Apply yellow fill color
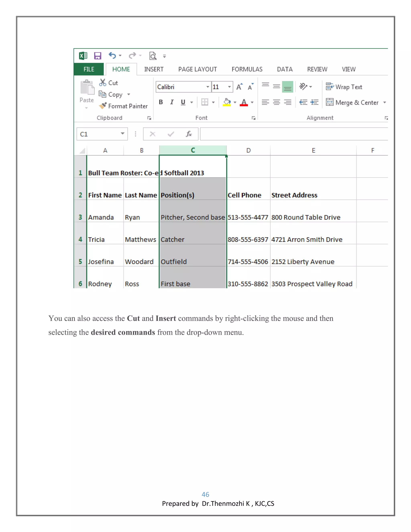Image resolution: width=411 pixels, height=532 pixels. [x=227, y=102]
